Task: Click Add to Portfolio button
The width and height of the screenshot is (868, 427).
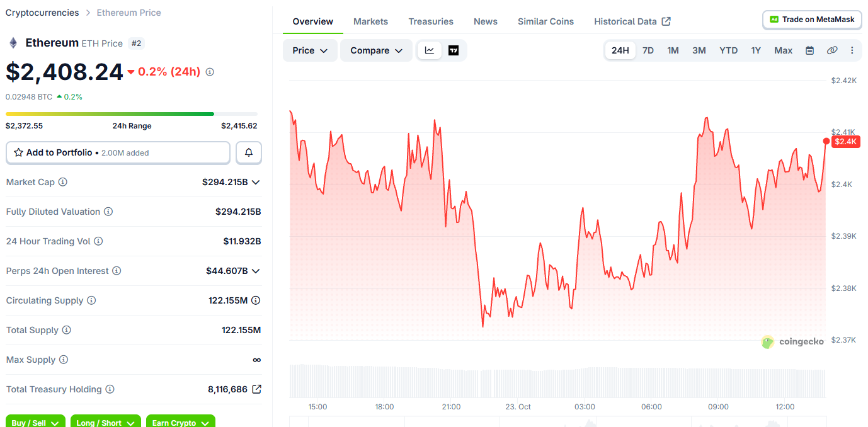Action: click(118, 152)
